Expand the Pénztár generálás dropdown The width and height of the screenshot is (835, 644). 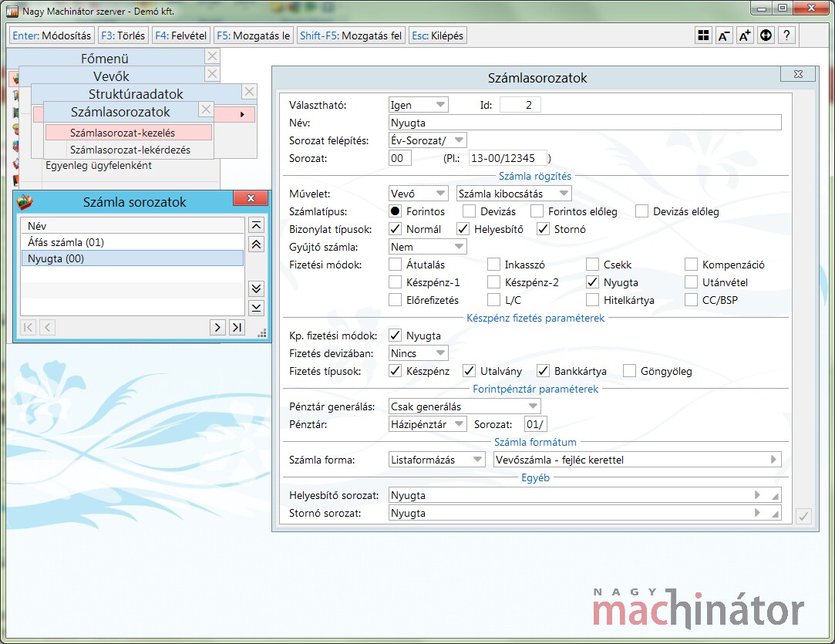click(464, 406)
